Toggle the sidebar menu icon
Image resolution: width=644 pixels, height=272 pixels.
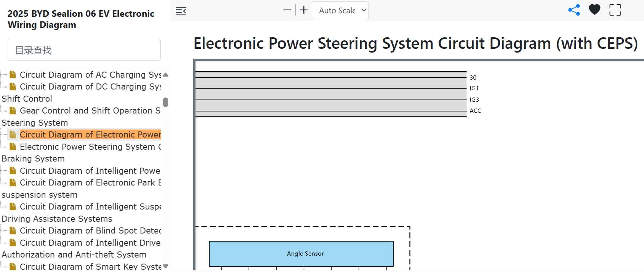tap(181, 11)
